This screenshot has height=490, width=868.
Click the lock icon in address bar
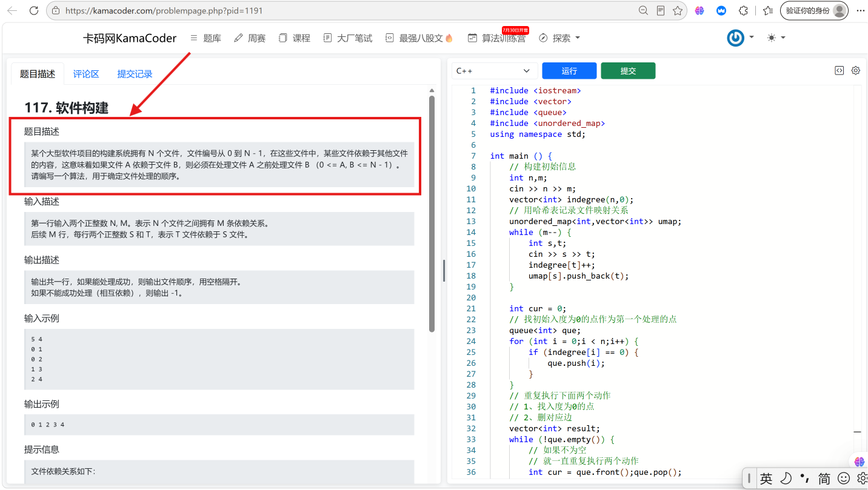(56, 10)
